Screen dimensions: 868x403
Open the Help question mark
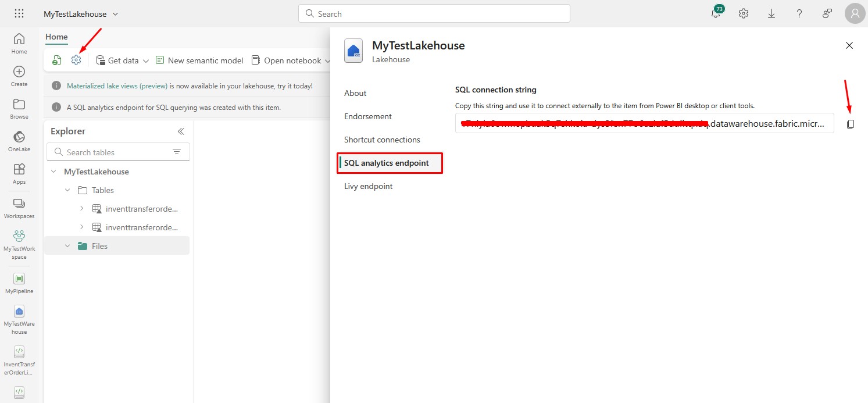click(x=799, y=13)
